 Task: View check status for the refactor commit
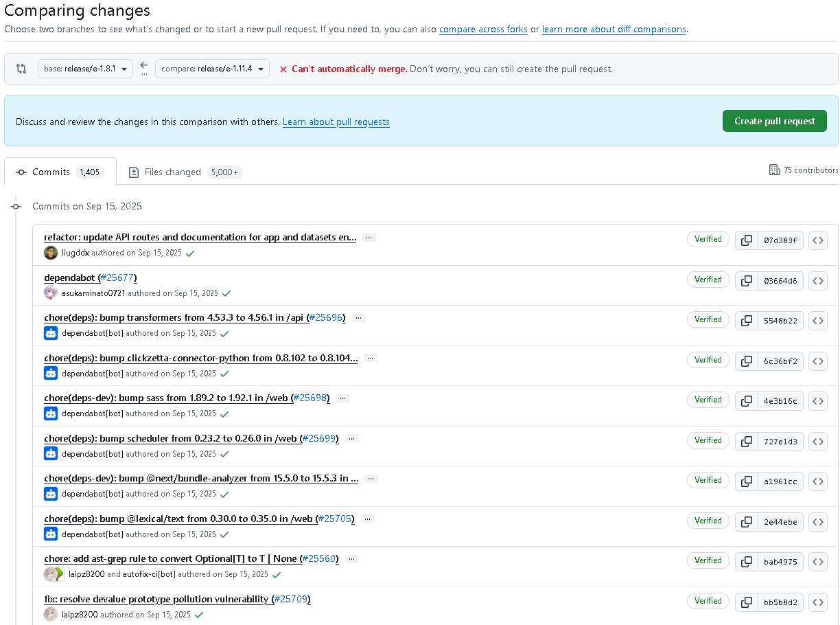(190, 253)
